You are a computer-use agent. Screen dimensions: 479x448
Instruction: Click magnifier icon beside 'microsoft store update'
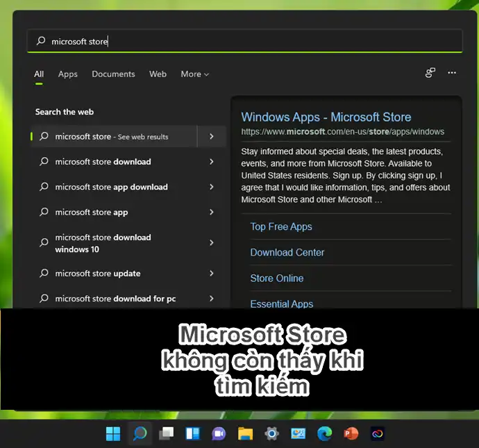pyautogui.click(x=44, y=273)
